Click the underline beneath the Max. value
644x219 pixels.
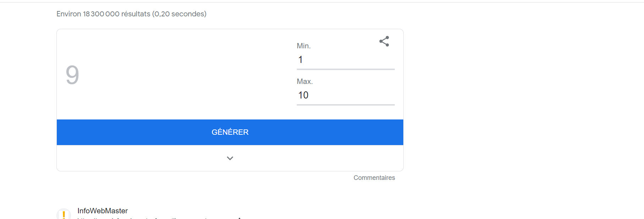345,105
